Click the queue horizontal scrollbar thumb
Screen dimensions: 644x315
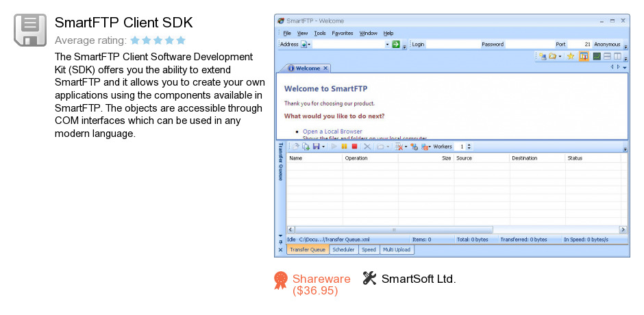coord(394,229)
